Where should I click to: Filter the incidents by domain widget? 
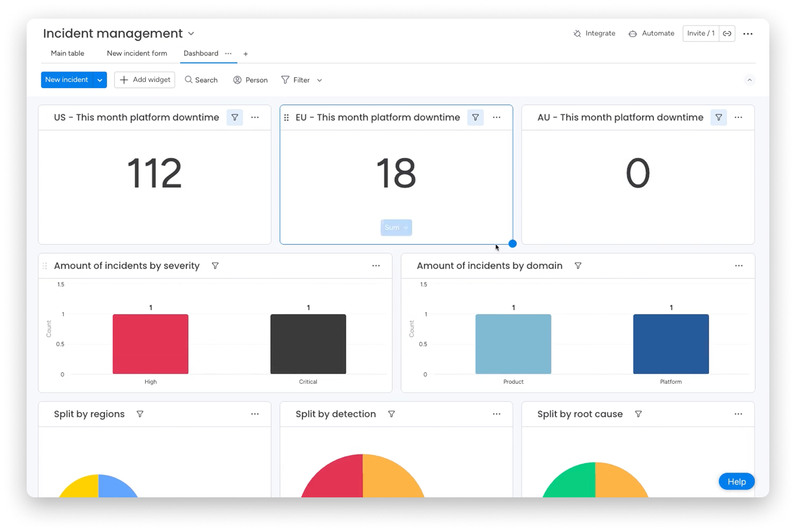(578, 265)
